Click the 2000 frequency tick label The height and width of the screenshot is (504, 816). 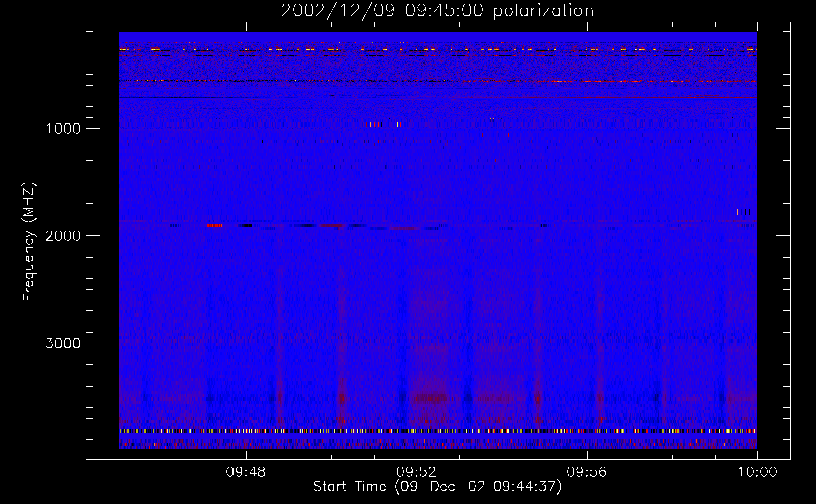click(x=63, y=236)
